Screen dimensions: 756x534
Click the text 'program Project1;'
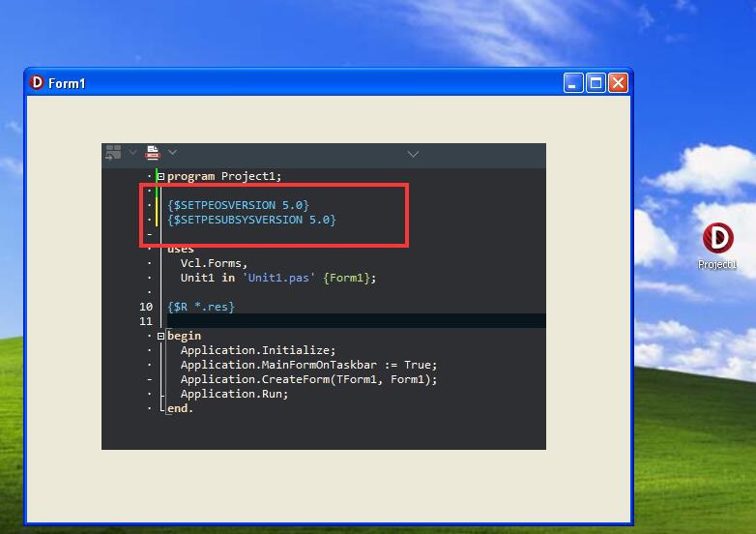click(x=224, y=176)
